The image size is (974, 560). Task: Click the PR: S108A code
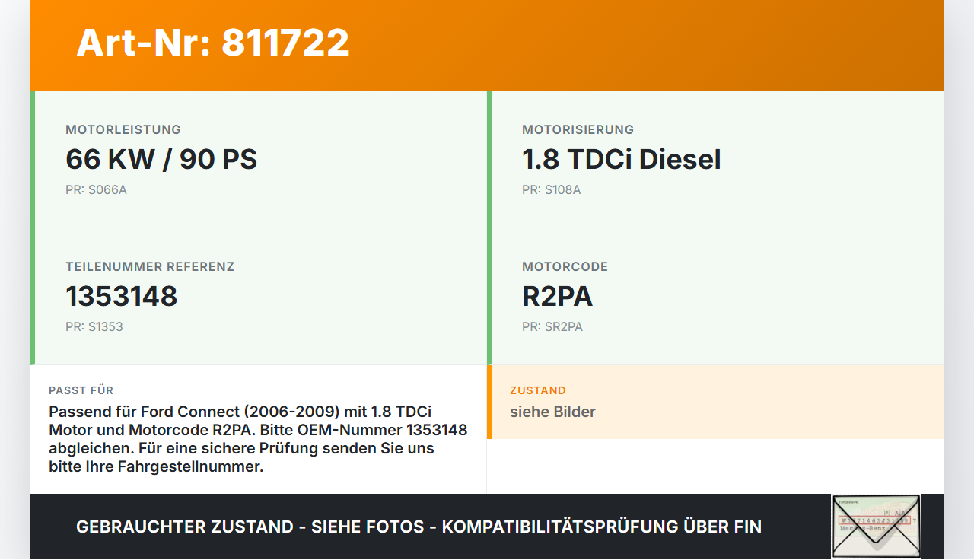click(552, 190)
